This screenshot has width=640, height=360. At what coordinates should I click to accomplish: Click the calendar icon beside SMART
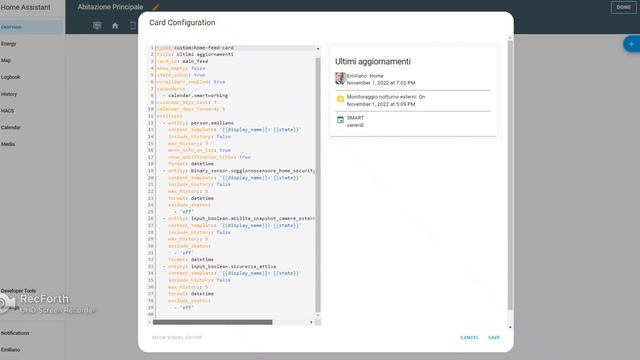[340, 120]
